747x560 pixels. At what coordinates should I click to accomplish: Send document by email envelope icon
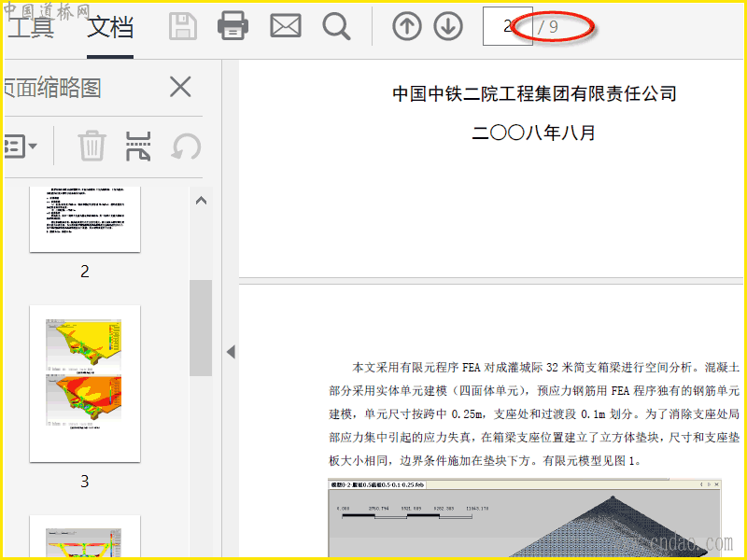coord(286,26)
